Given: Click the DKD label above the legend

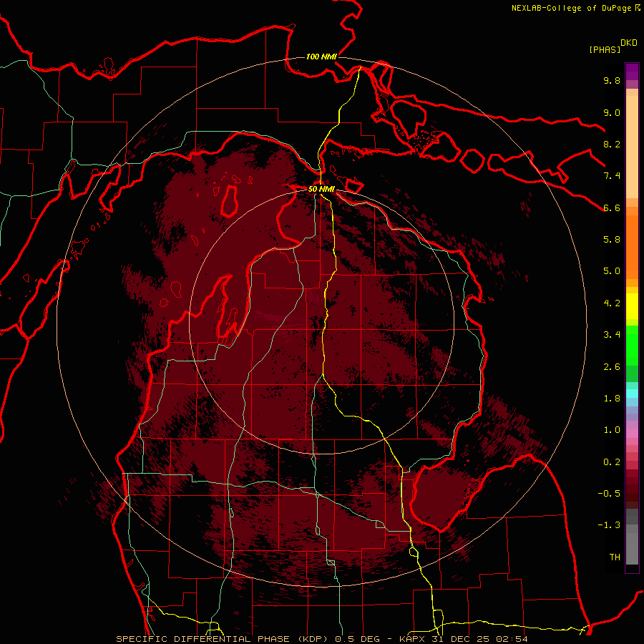Looking at the screenshot, I should coord(629,43).
